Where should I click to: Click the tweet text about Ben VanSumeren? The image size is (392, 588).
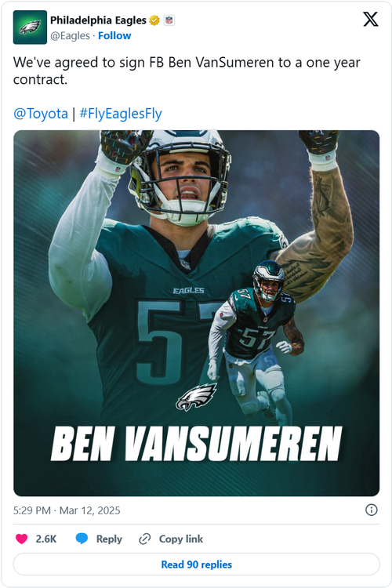[x=187, y=71]
